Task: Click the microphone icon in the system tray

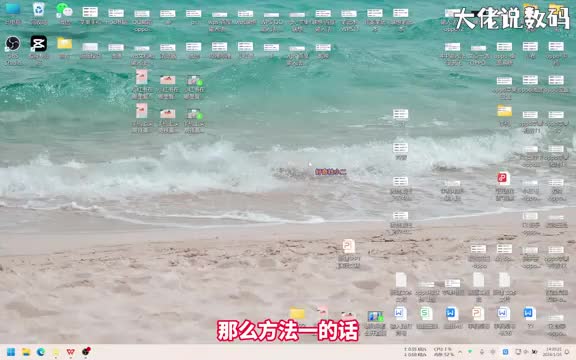Action: pyautogui.click(x=482, y=352)
